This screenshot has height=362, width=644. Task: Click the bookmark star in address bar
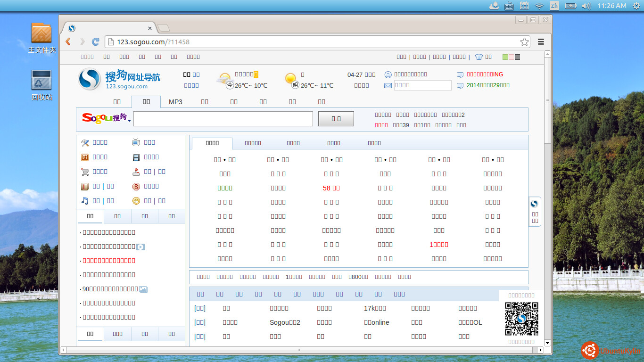[524, 42]
